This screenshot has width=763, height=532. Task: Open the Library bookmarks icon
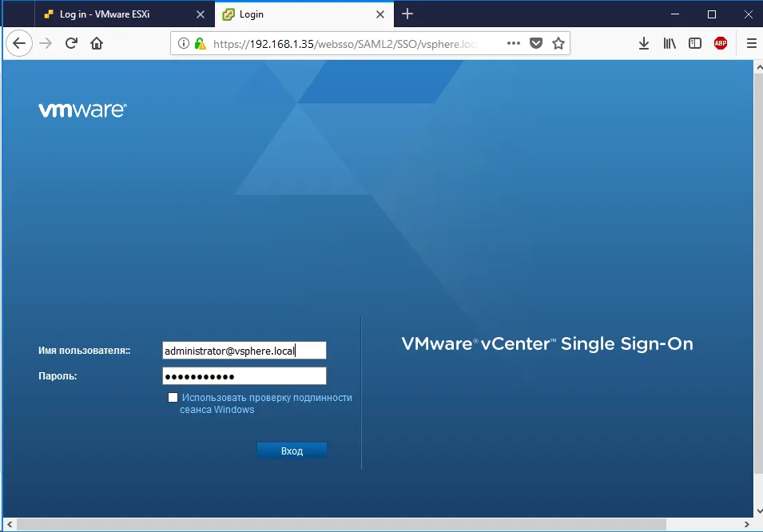click(670, 43)
